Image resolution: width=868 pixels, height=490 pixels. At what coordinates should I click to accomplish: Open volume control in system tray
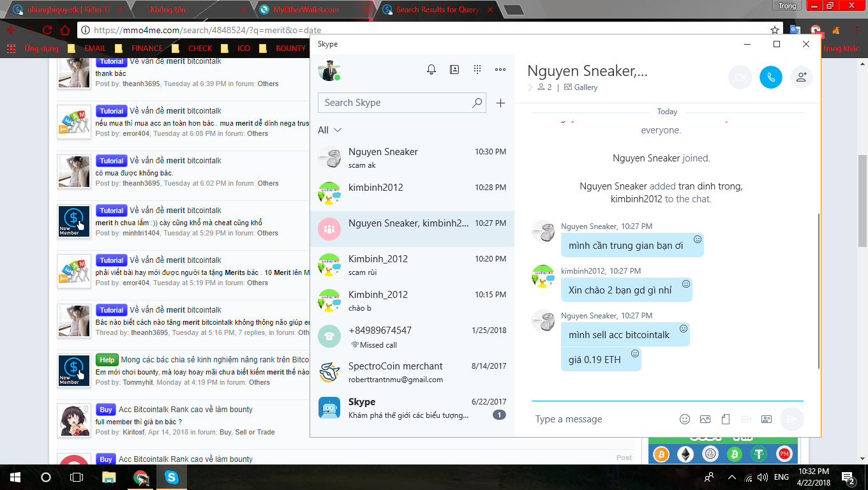[x=762, y=477]
